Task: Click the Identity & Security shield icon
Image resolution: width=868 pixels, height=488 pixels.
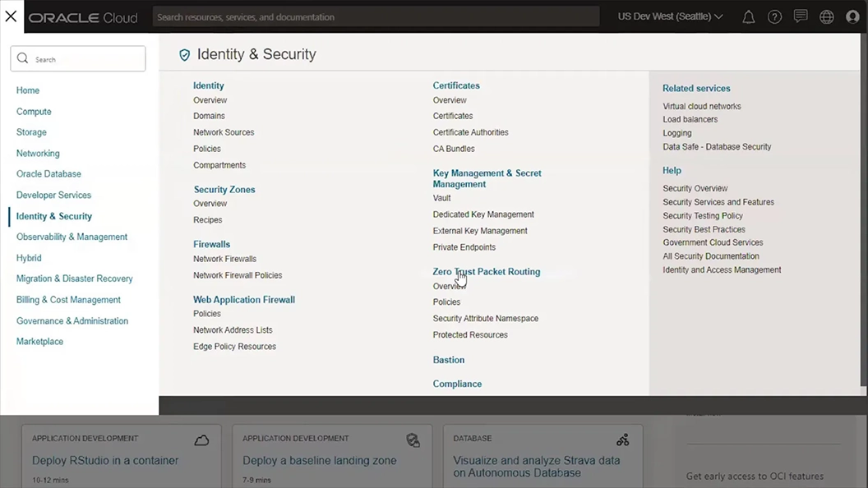Action: pos(184,55)
